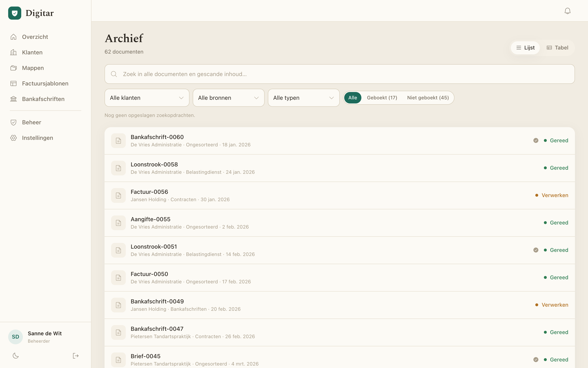The image size is (588, 368).
Task: Switch to Lijst view
Action: (x=525, y=48)
